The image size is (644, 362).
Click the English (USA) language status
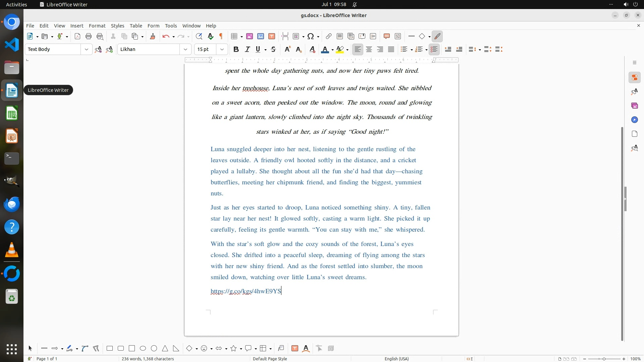pyautogui.click(x=396, y=359)
